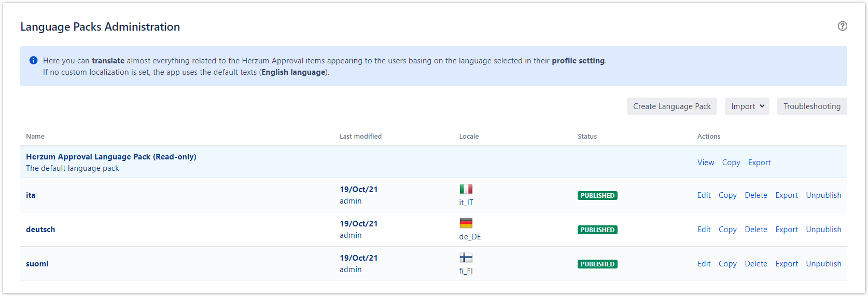Click the PUBLISHED status badge for ita
The height and width of the screenshot is (296, 868).
click(597, 196)
